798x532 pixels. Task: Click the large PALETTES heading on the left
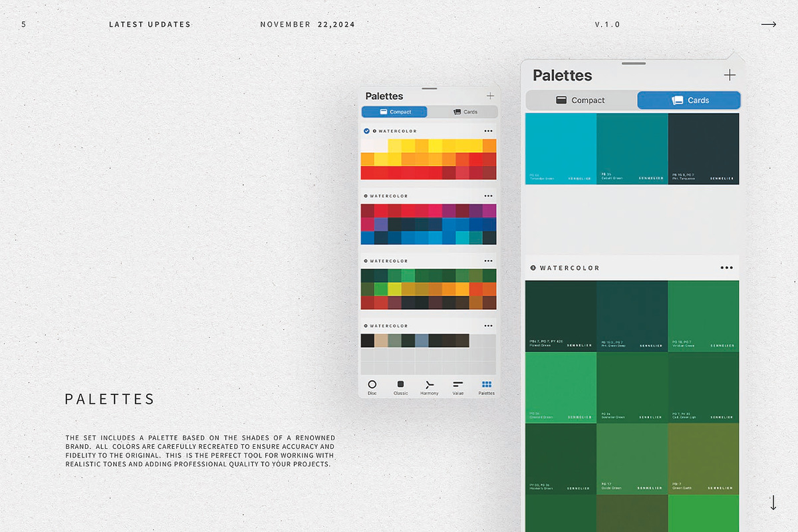pos(110,399)
